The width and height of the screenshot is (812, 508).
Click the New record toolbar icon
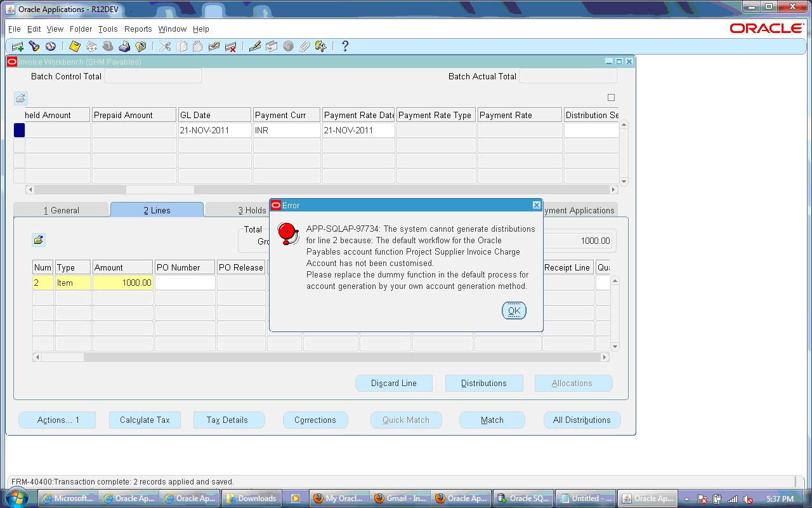17,46
